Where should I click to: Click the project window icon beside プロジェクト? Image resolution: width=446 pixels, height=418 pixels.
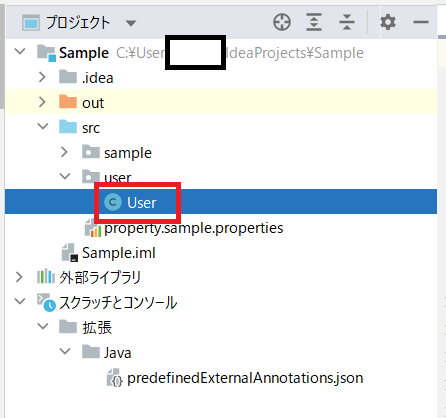[31, 23]
